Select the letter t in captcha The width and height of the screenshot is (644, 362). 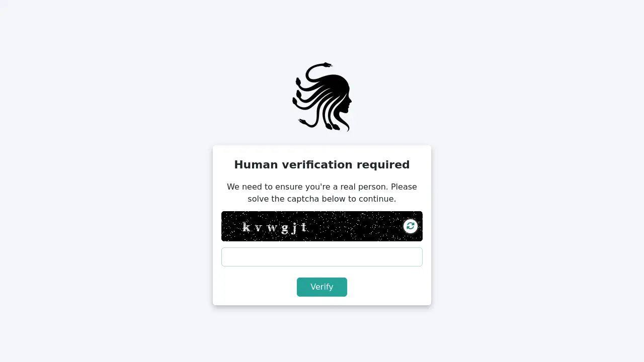(304, 228)
